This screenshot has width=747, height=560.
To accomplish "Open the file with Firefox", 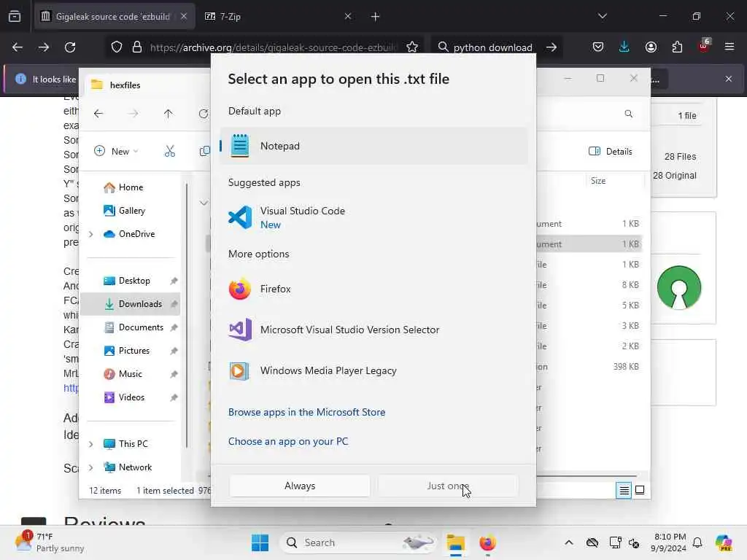I will click(x=373, y=289).
